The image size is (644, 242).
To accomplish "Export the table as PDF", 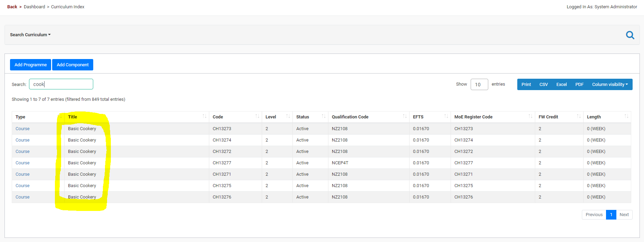I will click(x=579, y=85).
